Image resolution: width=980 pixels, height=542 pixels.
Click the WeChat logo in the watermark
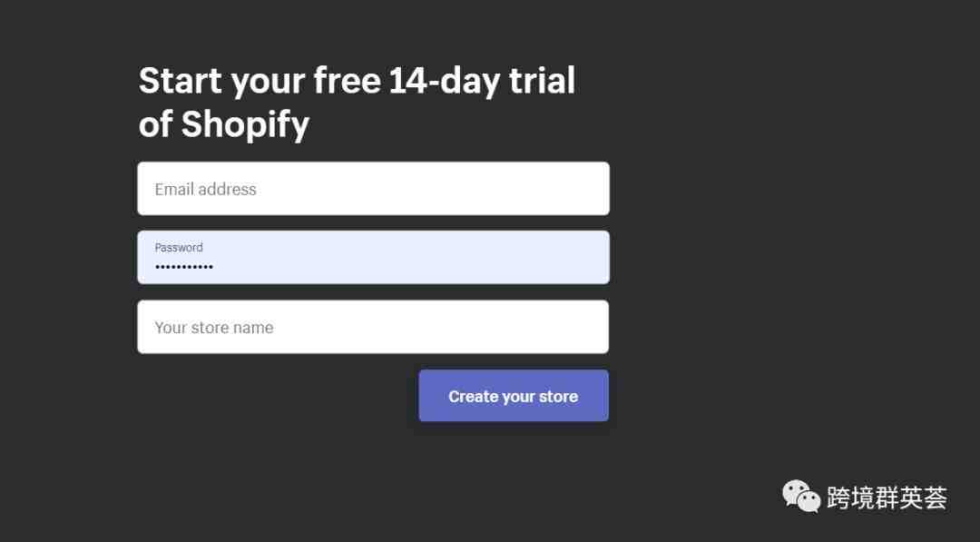click(x=800, y=497)
